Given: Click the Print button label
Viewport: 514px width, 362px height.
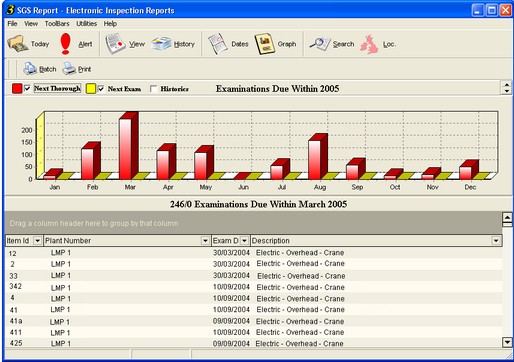Looking at the screenshot, I should click(84, 69).
